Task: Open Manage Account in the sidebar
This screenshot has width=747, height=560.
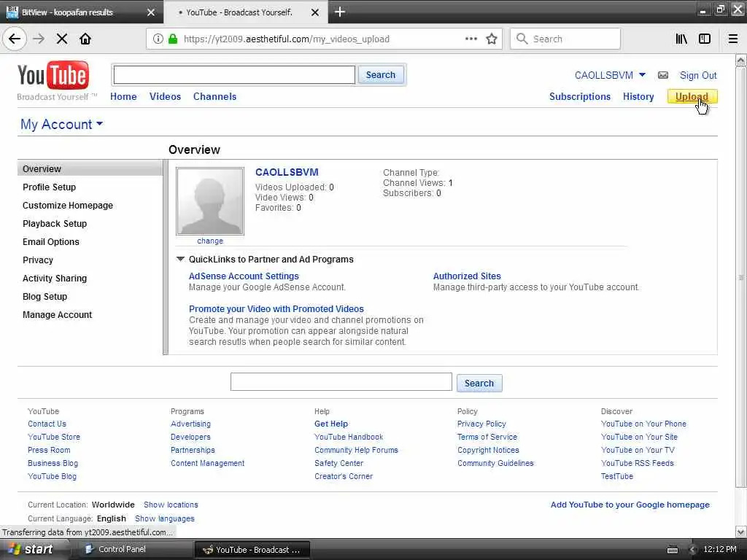Action: (x=57, y=315)
